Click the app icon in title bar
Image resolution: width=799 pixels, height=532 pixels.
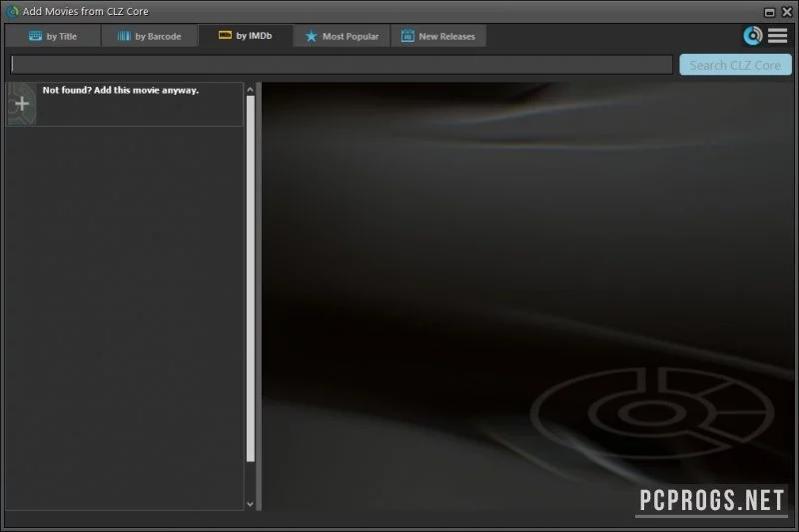pos(12,11)
